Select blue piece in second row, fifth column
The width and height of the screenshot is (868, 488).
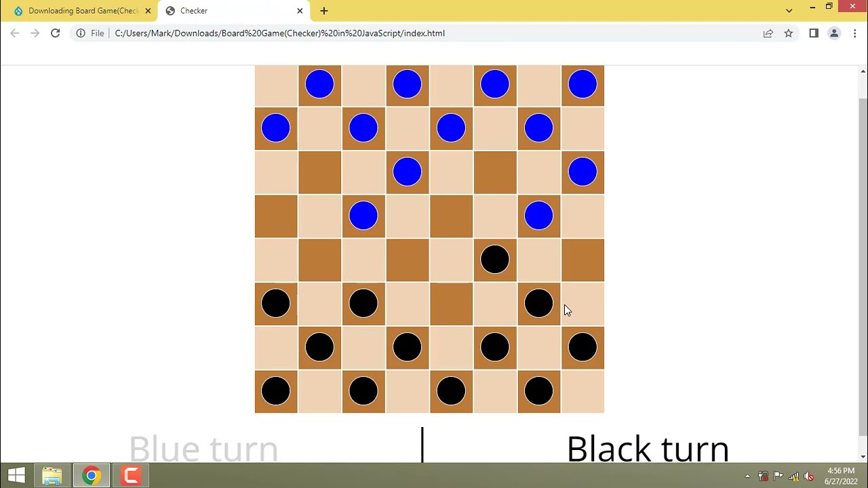pos(451,128)
